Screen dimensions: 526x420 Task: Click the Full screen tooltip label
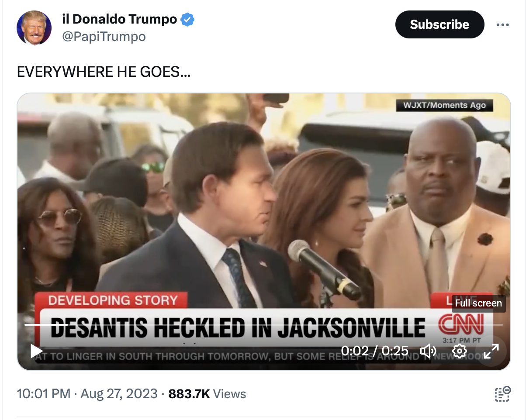coord(478,303)
